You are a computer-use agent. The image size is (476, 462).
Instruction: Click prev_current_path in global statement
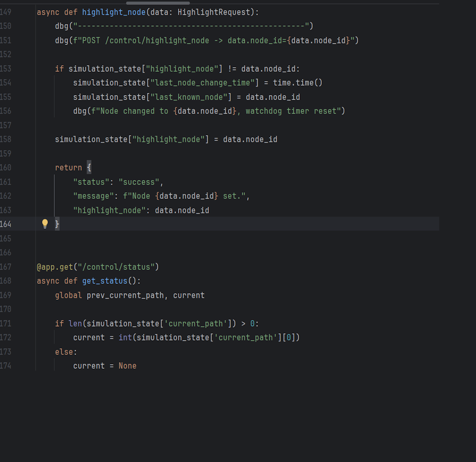click(x=125, y=295)
